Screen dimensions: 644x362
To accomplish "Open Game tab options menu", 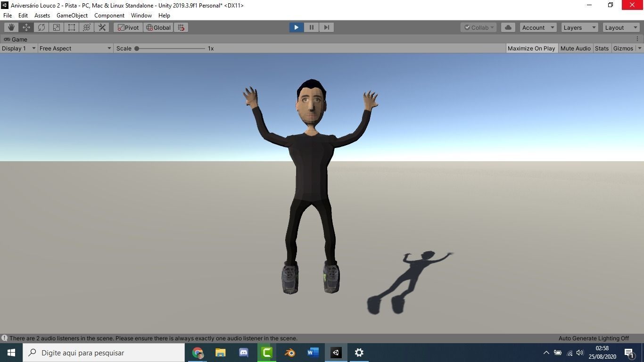I will coord(637,39).
